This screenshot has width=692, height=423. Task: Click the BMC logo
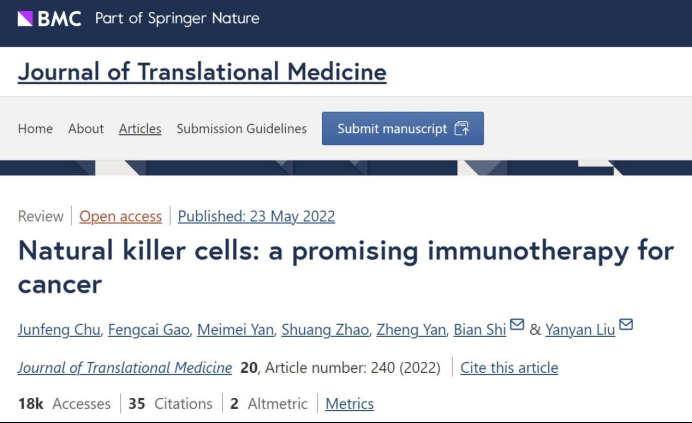[49, 18]
